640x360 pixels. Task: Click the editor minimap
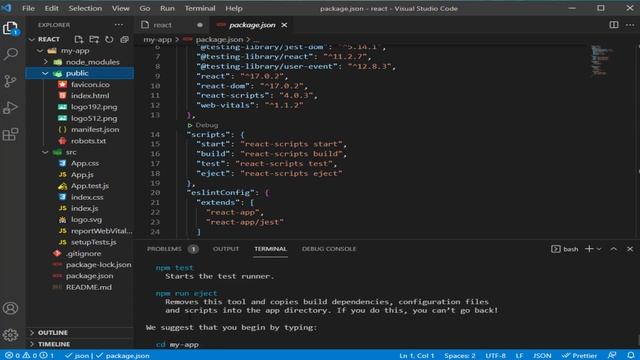click(601, 60)
